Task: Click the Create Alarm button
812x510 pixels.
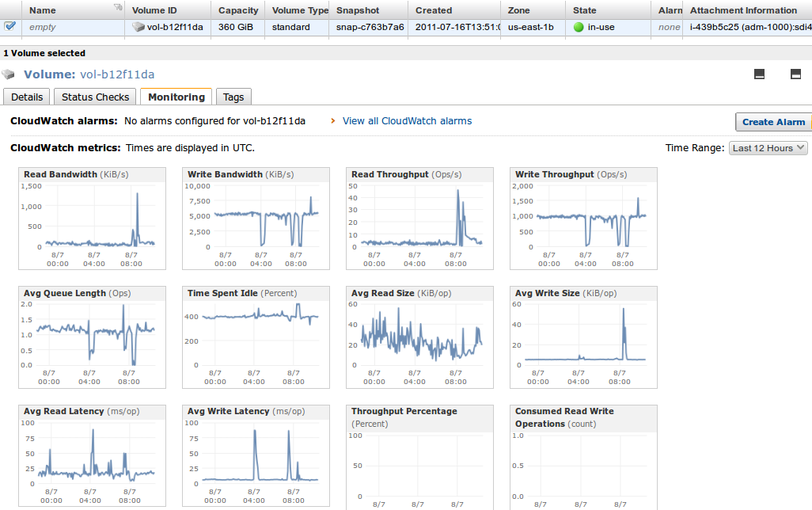Action: (x=774, y=122)
